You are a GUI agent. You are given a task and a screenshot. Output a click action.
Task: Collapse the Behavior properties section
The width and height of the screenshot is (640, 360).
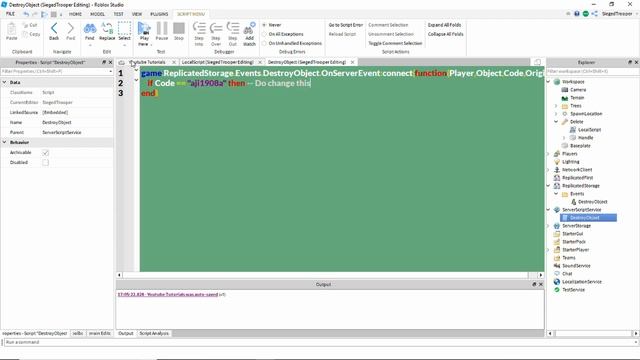pyautogui.click(x=4, y=142)
